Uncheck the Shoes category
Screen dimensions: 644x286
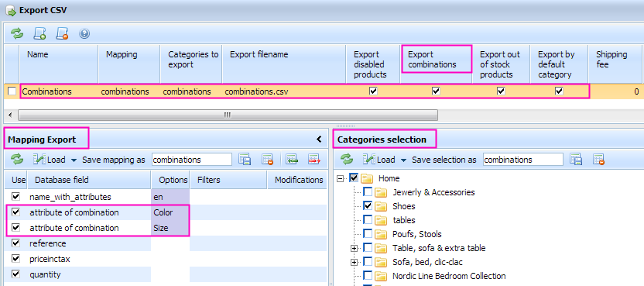(368, 205)
